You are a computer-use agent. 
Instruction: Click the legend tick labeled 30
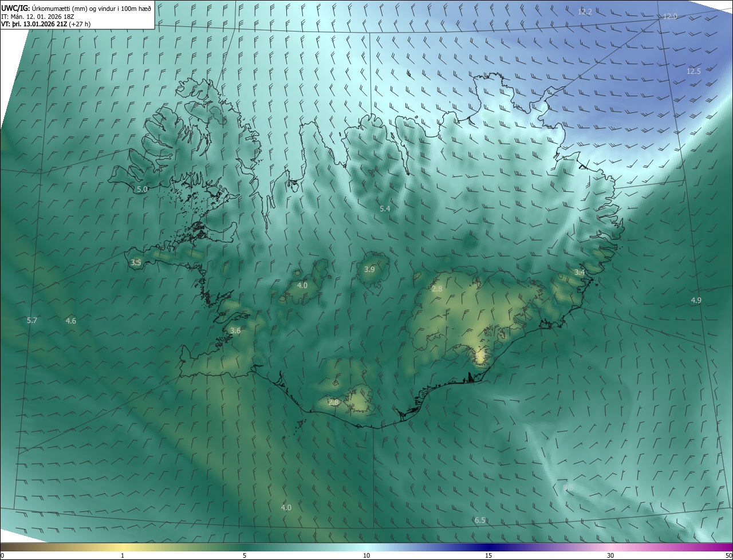click(610, 555)
